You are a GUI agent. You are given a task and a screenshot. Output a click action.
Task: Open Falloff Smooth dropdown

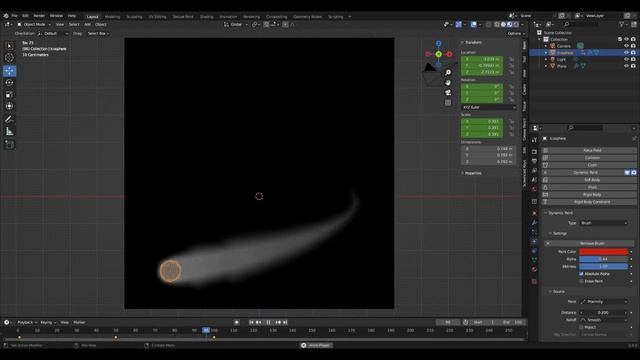603,320
